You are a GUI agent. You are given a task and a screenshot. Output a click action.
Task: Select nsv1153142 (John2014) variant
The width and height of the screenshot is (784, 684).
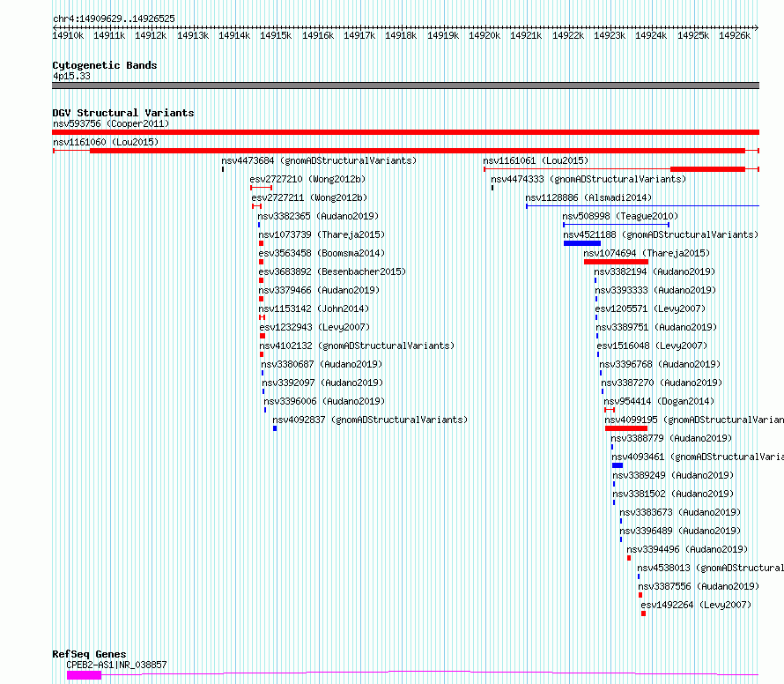click(x=314, y=309)
